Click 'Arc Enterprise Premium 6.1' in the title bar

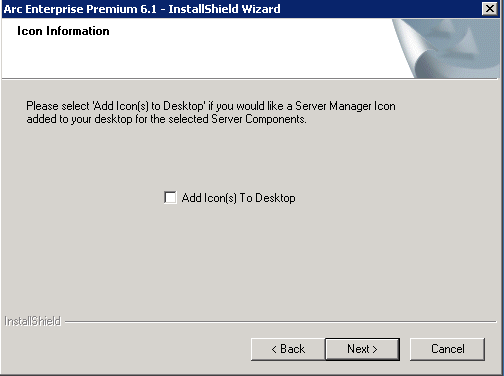pyautogui.click(x=80, y=9)
